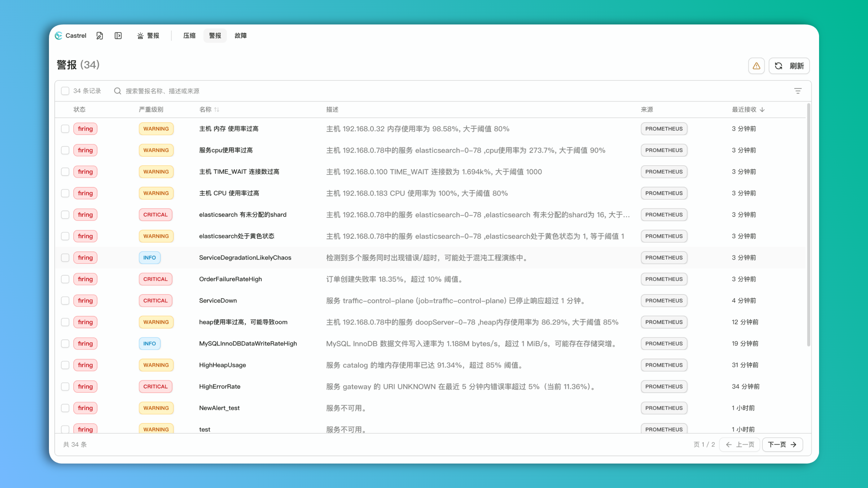Select the 警报 tab
Viewport: 868px width, 488px height.
pos(215,36)
